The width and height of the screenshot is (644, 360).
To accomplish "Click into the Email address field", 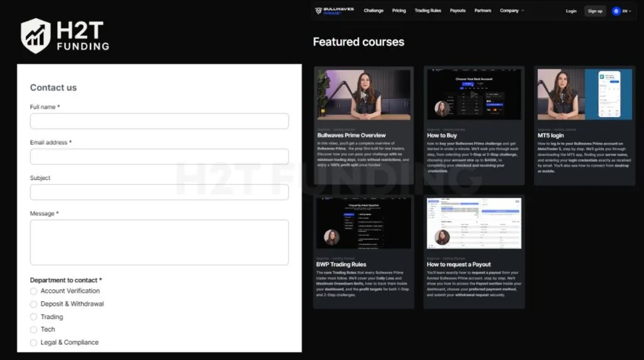I will pyautogui.click(x=159, y=157).
